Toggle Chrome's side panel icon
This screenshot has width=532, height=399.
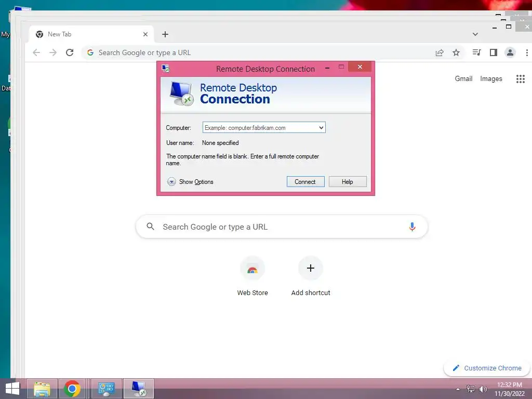click(494, 52)
